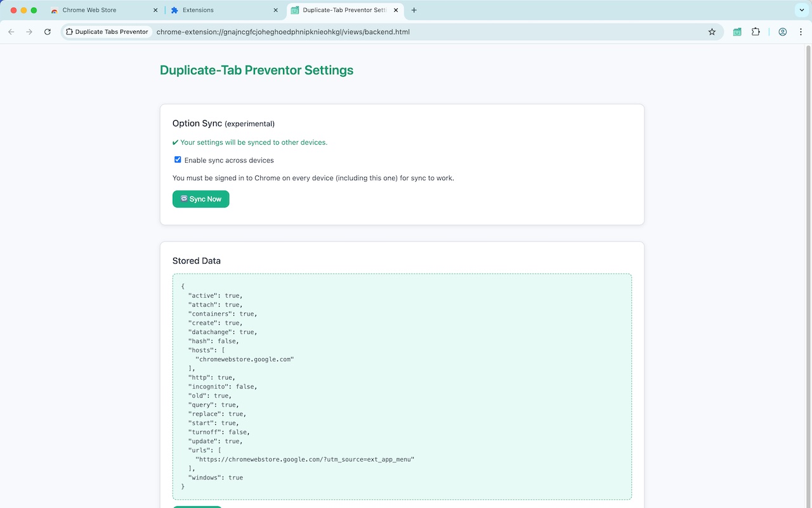Click the back navigation arrow
Screen dimensions: 812x508
[11, 32]
